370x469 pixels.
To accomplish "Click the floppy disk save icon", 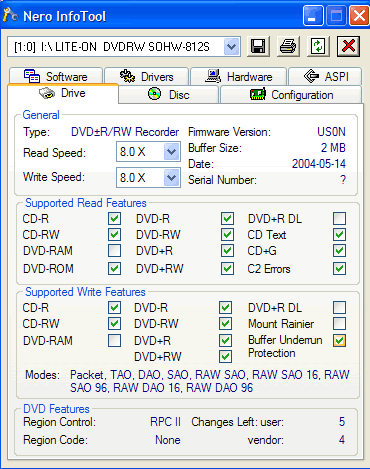I will point(258,46).
